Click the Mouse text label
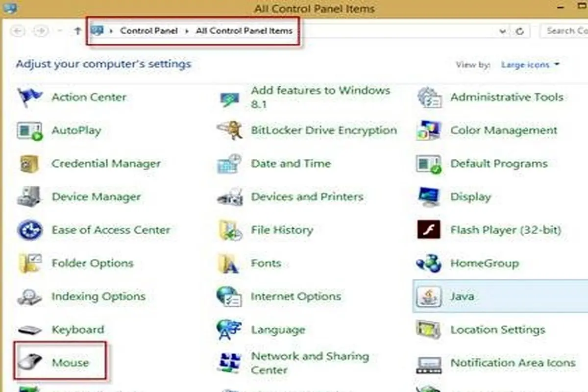Image resolution: width=588 pixels, height=392 pixels. [x=71, y=363]
